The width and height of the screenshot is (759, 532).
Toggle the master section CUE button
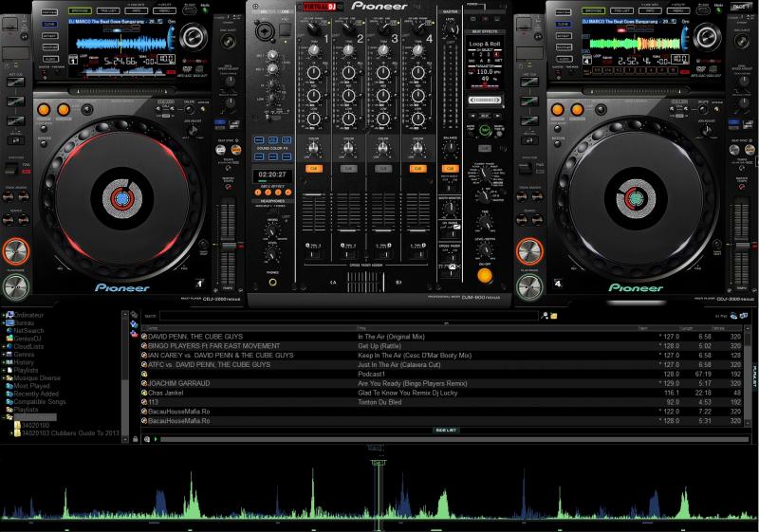click(x=450, y=169)
